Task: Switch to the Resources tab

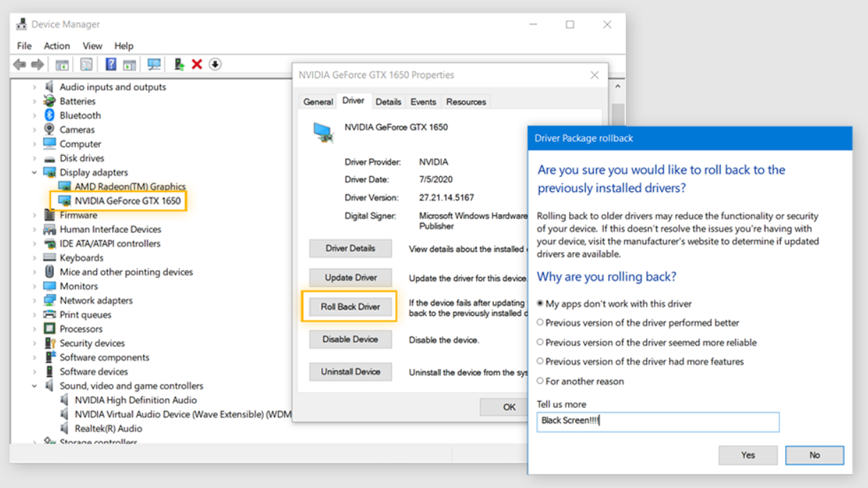Action: click(466, 102)
